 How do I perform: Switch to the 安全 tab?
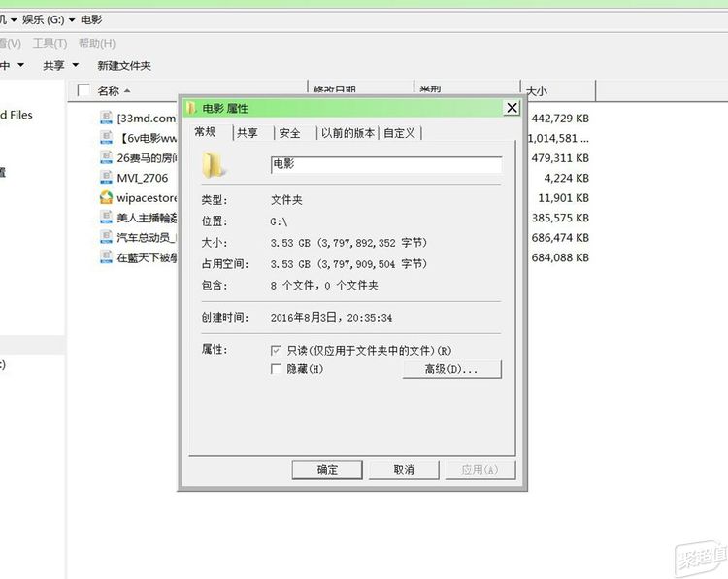[289, 133]
